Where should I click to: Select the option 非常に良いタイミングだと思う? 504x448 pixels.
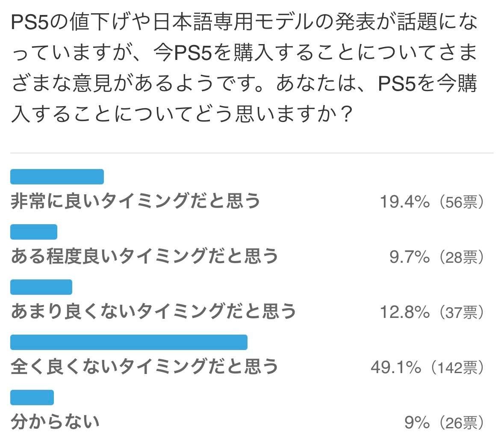135,201
